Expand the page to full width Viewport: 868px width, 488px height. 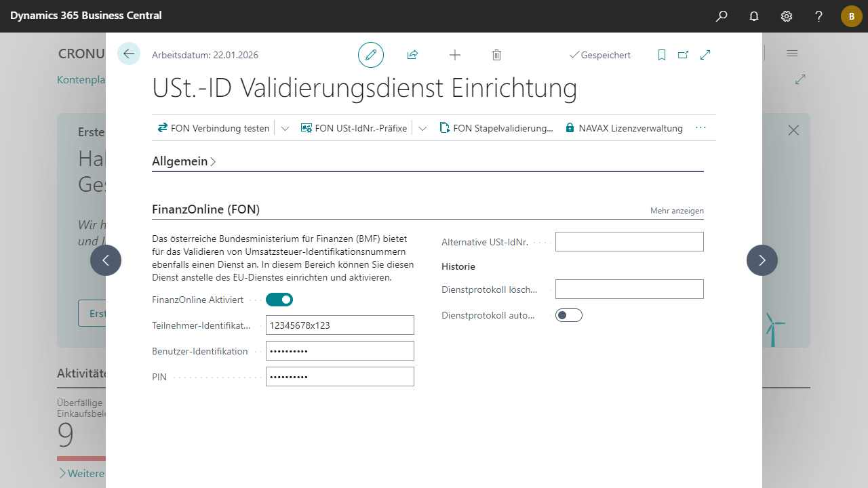pyautogui.click(x=705, y=55)
